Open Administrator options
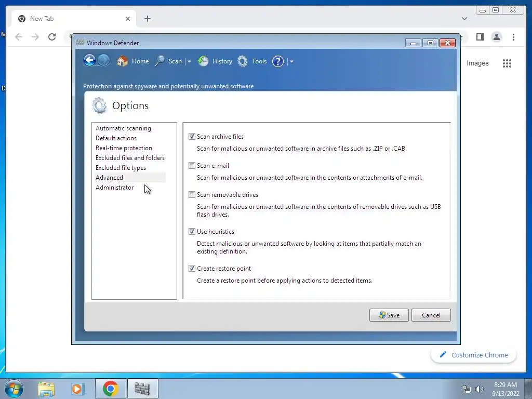This screenshot has width=532, height=399. (x=115, y=187)
